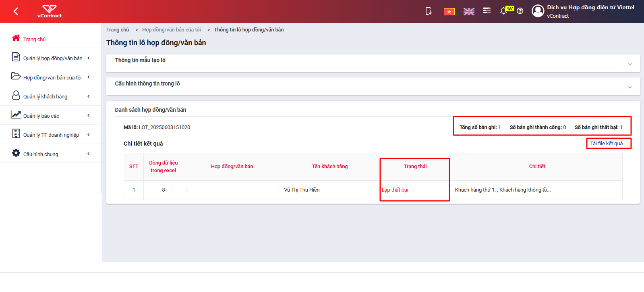Viewport: 644px width, 292px height.
Task: Expand Quản lý báo cáo sidebar menu
Action: (x=51, y=115)
